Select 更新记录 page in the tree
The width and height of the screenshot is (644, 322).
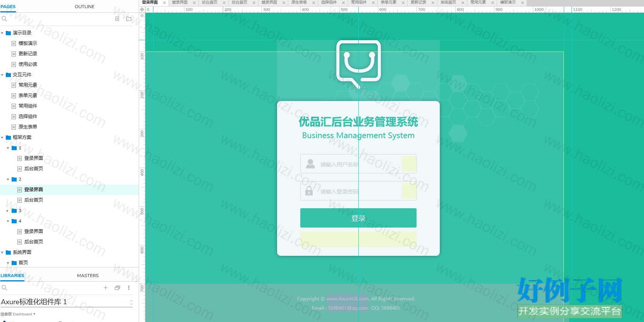pyautogui.click(x=28, y=54)
